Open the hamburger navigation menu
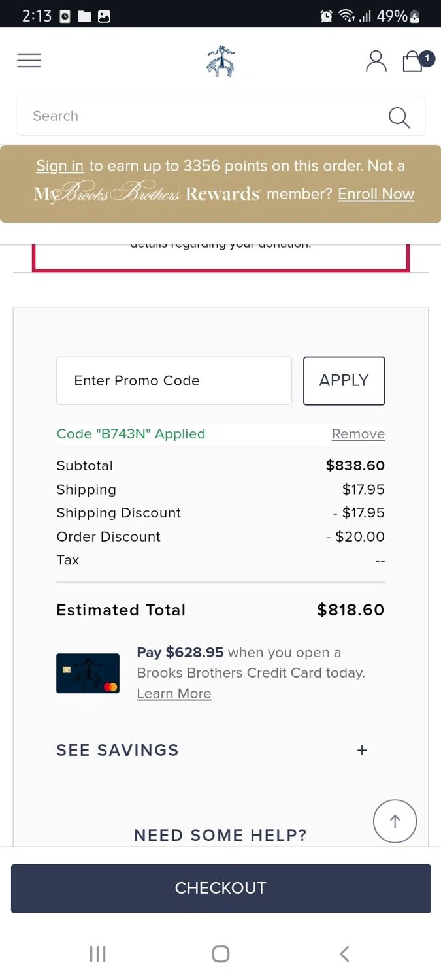The width and height of the screenshot is (441, 980). click(x=29, y=61)
